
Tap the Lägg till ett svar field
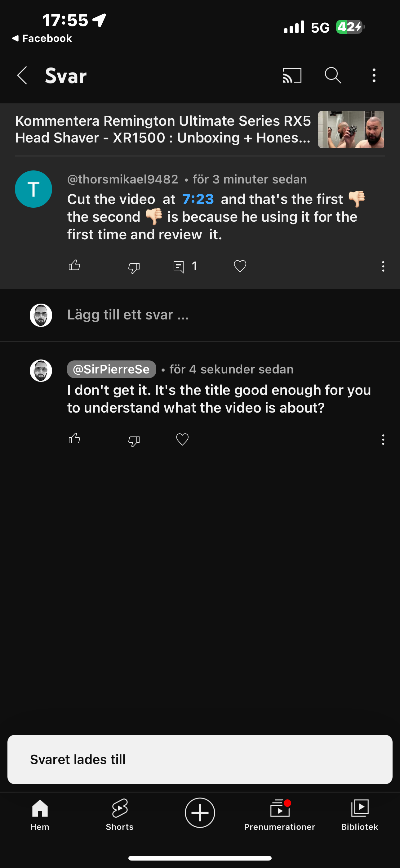click(x=128, y=315)
